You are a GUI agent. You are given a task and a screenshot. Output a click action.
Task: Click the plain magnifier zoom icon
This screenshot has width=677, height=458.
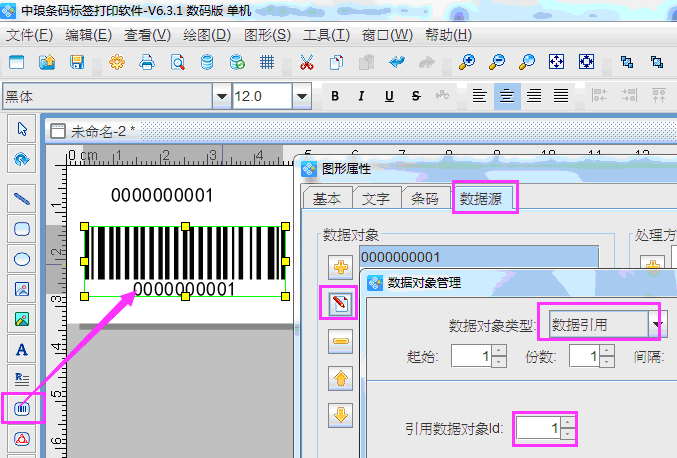(x=527, y=62)
